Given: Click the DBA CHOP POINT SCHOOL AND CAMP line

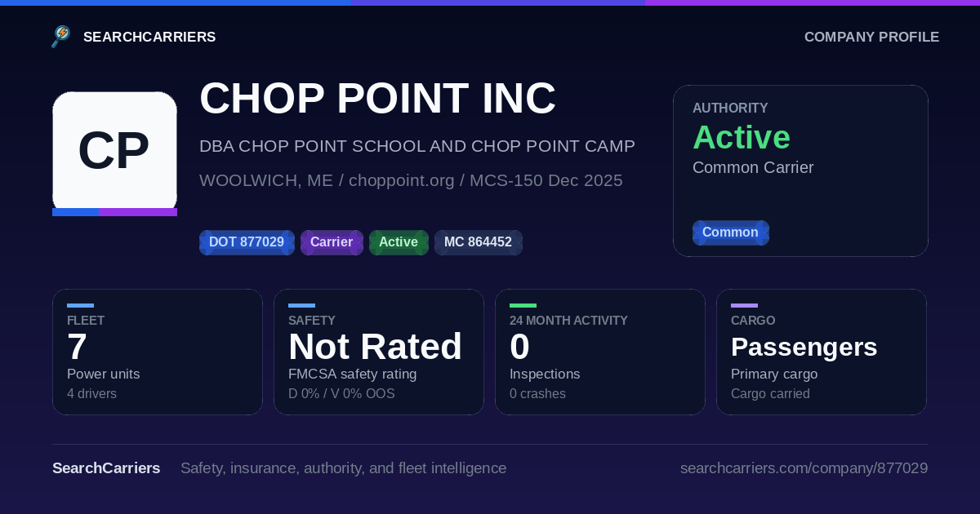Looking at the screenshot, I should [x=417, y=146].
